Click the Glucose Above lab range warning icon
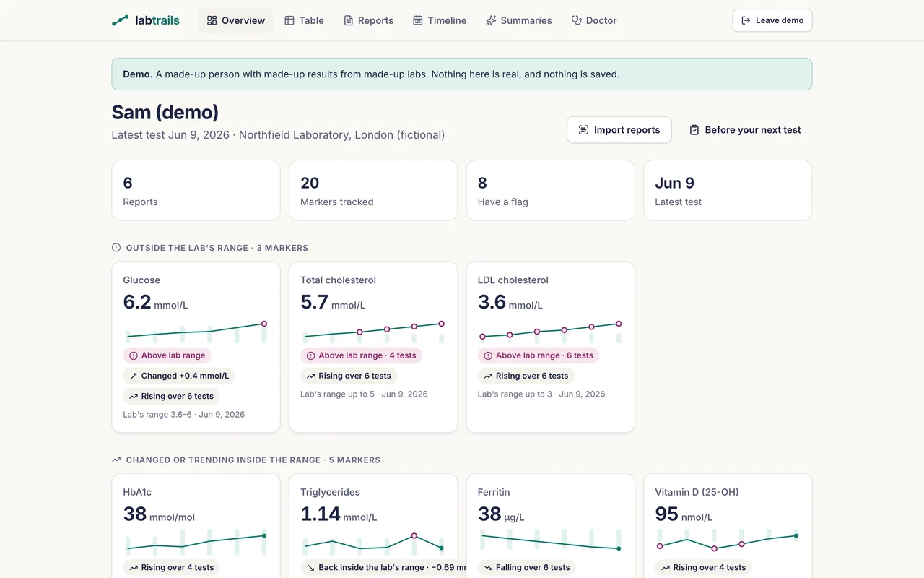This screenshot has height=578, width=924. [134, 355]
